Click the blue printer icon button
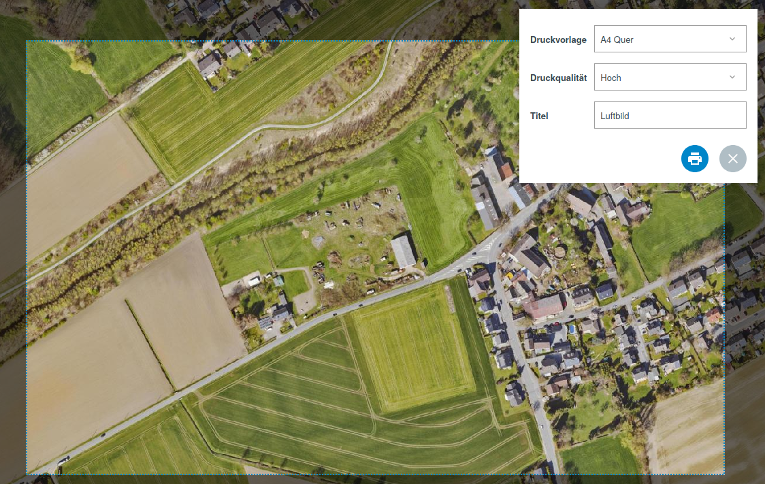765x484 pixels. pos(695,158)
